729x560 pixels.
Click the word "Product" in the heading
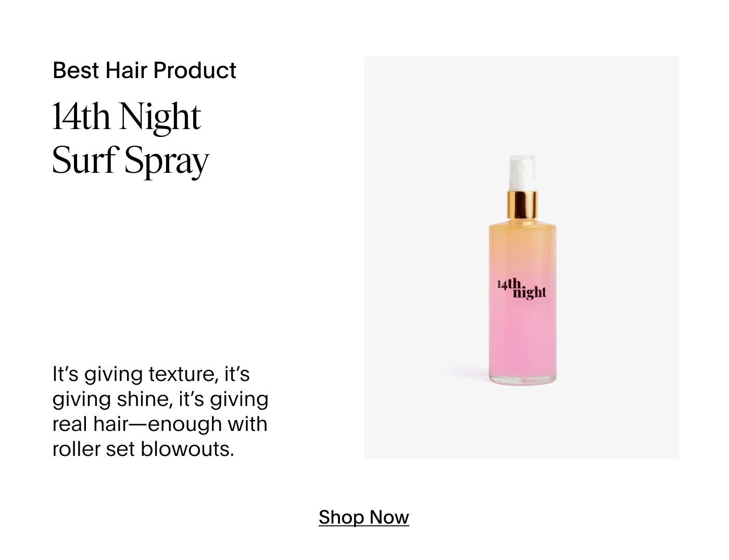pos(195,70)
